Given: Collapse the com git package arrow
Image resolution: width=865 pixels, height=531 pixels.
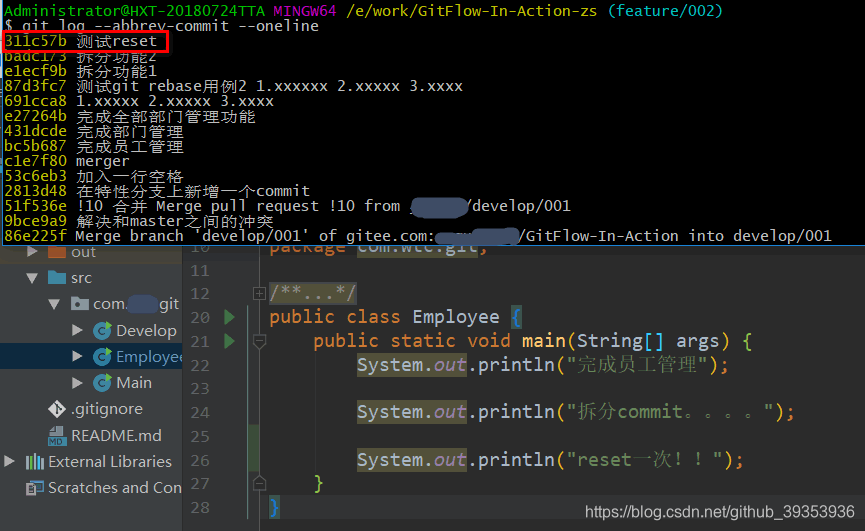Looking at the screenshot, I should (54, 304).
